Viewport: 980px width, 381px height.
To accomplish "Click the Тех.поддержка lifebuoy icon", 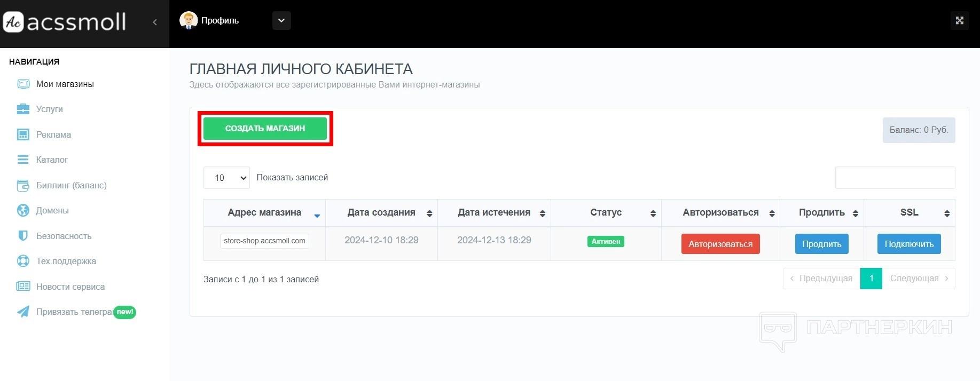I will (x=23, y=261).
